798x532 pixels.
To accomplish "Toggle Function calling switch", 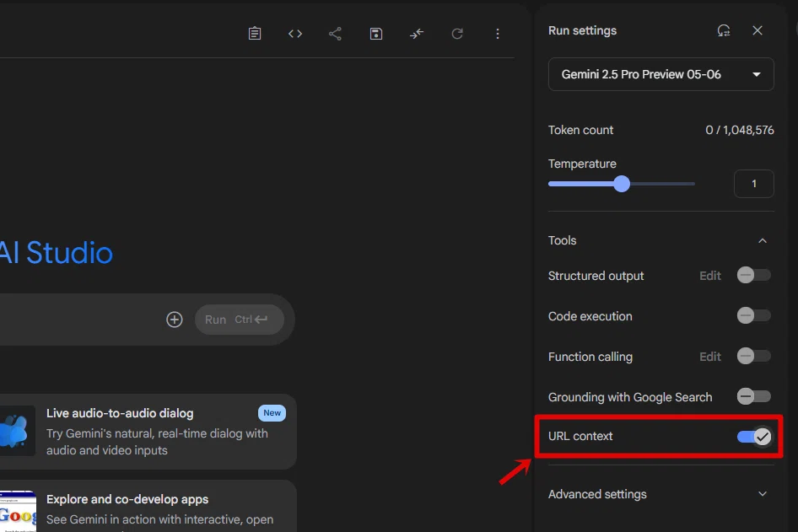I will [754, 356].
